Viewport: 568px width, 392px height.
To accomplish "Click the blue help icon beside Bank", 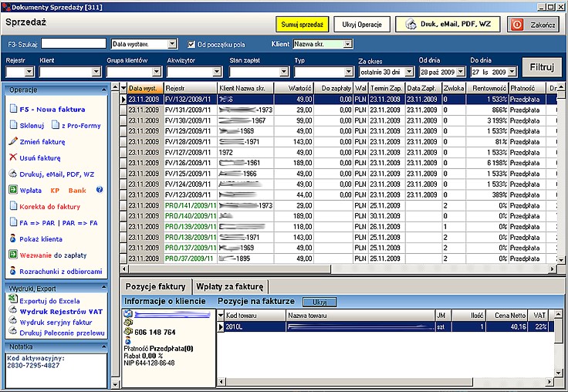I will [x=100, y=190].
